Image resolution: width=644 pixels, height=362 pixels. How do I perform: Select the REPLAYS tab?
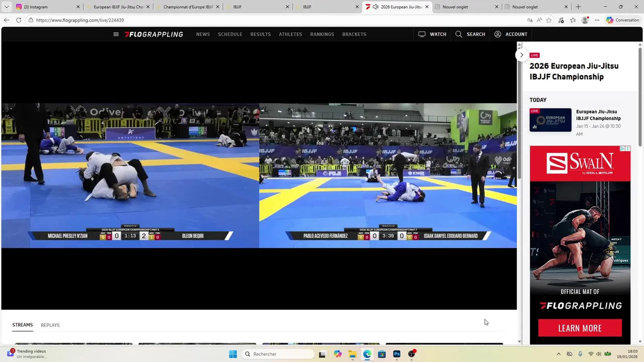50,325
